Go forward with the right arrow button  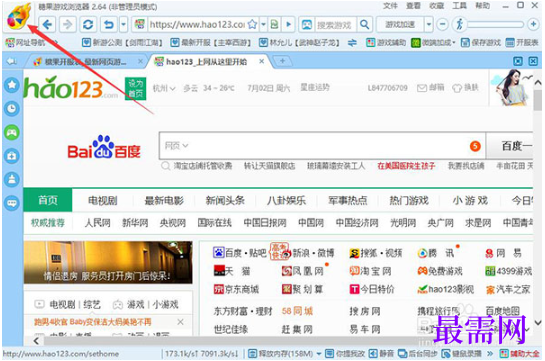tap(67, 25)
